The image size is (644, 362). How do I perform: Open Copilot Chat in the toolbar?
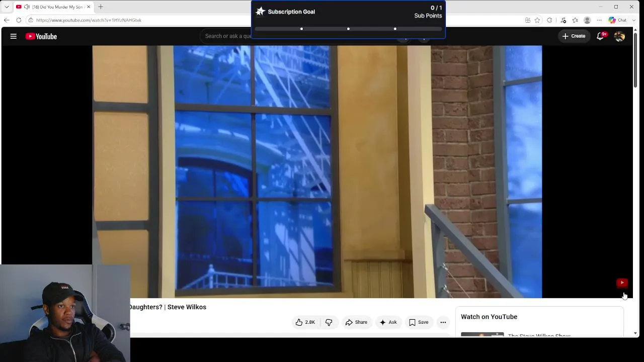tap(618, 20)
